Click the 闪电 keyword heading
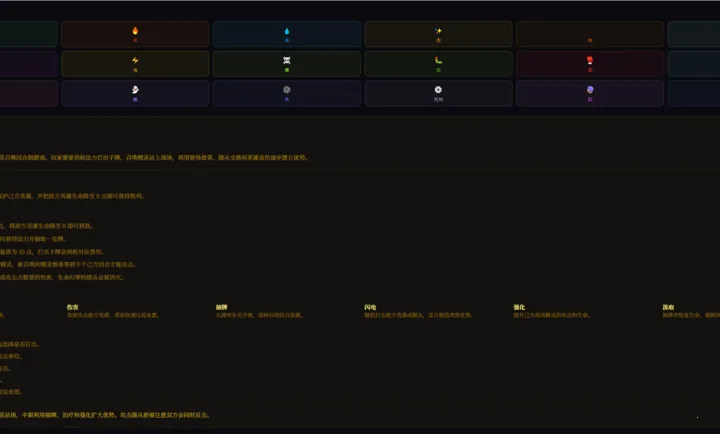Viewport: 720px width, 434px height. tap(370, 307)
